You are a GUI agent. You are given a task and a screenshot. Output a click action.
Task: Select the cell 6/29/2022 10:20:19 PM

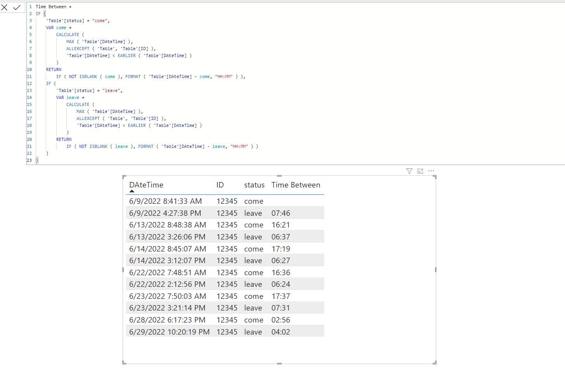[170, 332]
